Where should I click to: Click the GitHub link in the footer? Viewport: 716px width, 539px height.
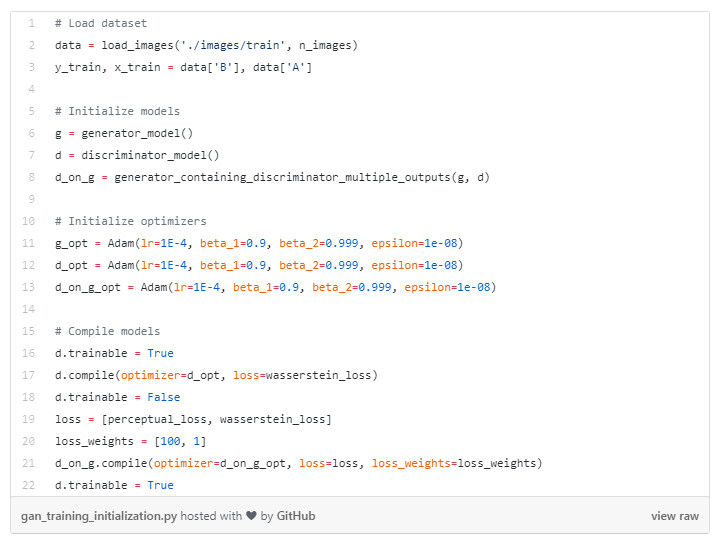(295, 516)
